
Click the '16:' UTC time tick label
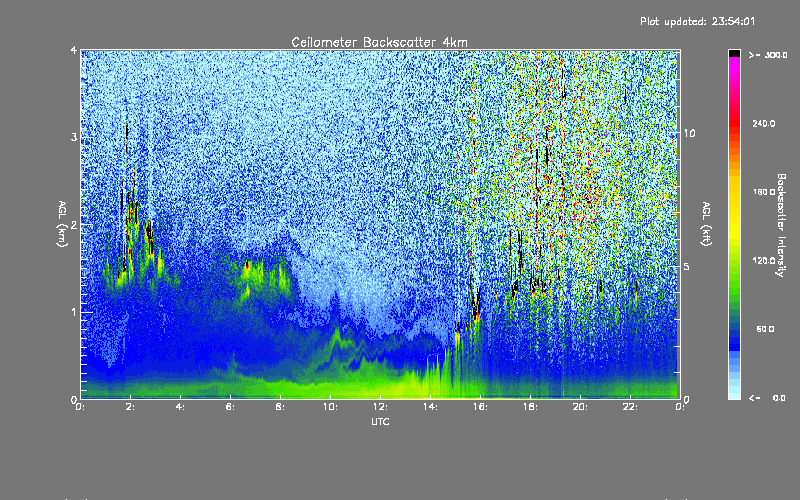click(x=480, y=407)
